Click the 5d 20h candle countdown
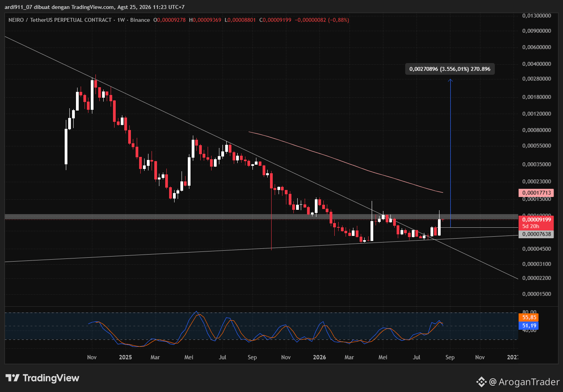Screen dimensions: 563x392 pyautogui.click(x=531, y=226)
